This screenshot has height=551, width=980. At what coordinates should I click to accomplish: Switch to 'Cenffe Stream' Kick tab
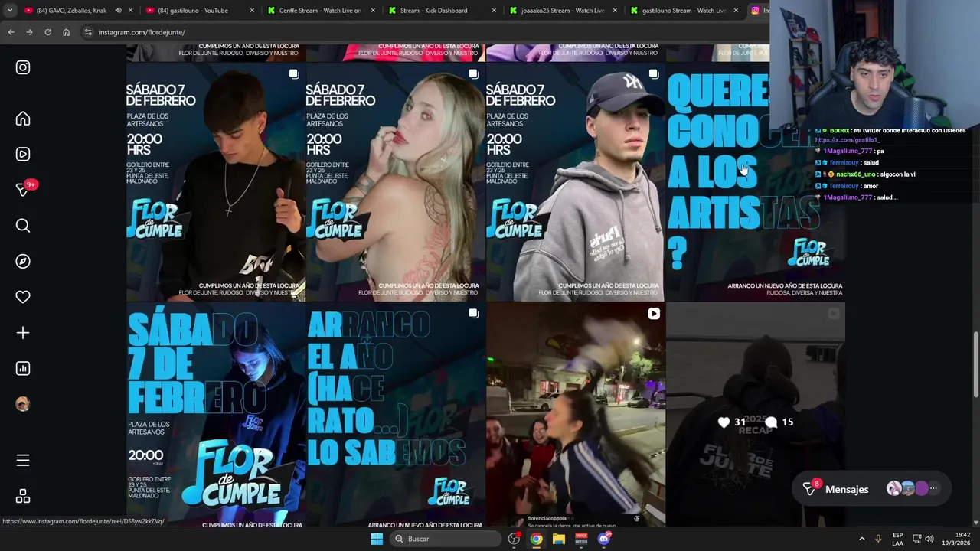[320, 11]
